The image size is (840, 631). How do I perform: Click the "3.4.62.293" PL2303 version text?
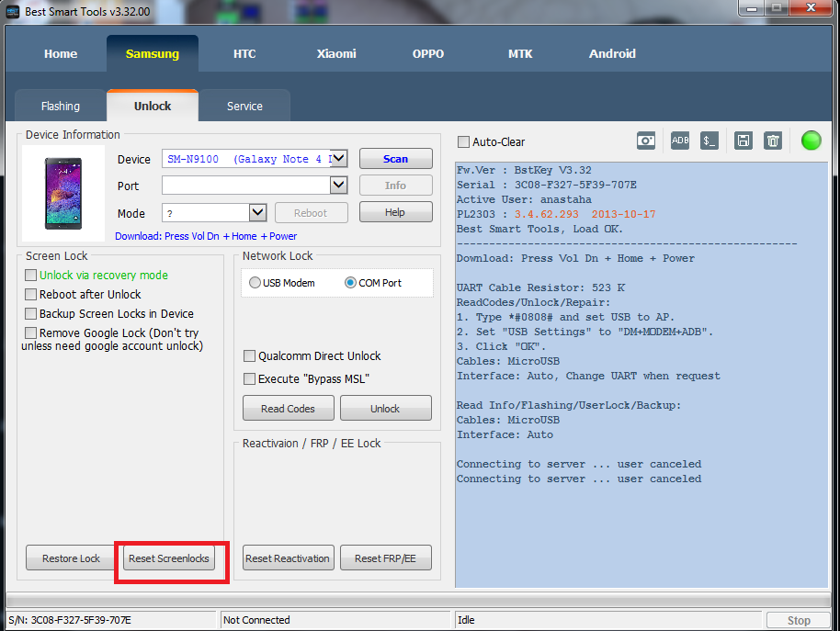coord(547,214)
